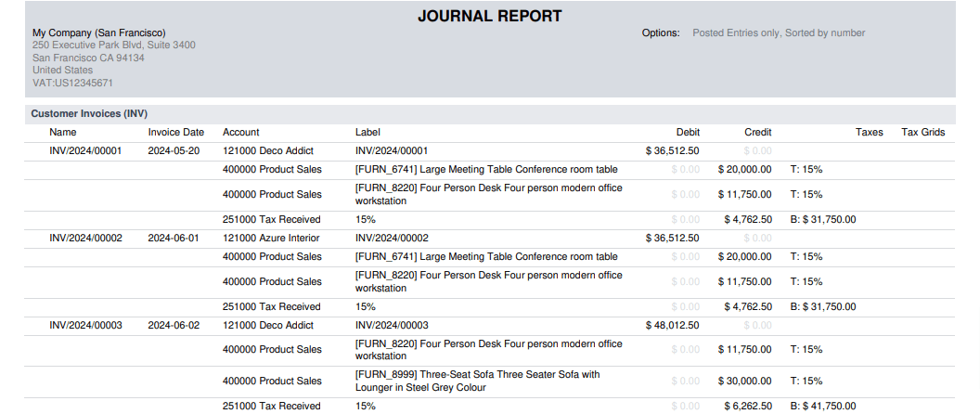
Task: Select INV/2024/00003 in the Name column
Action: click(85, 325)
